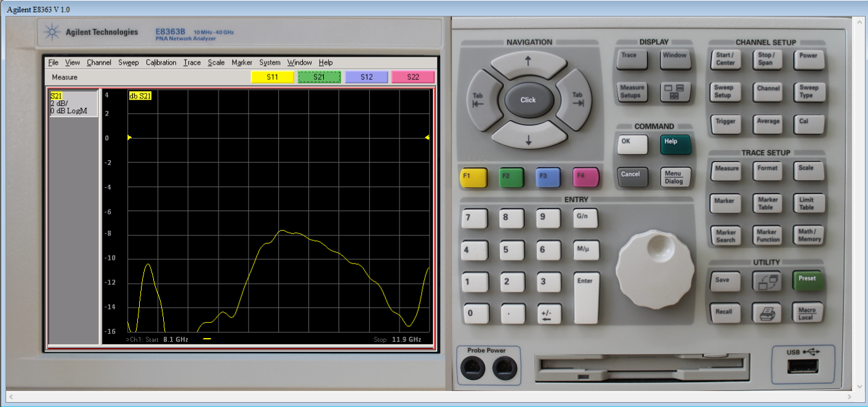Open the File menu
Screen dimensions: 868x407
pos(53,62)
